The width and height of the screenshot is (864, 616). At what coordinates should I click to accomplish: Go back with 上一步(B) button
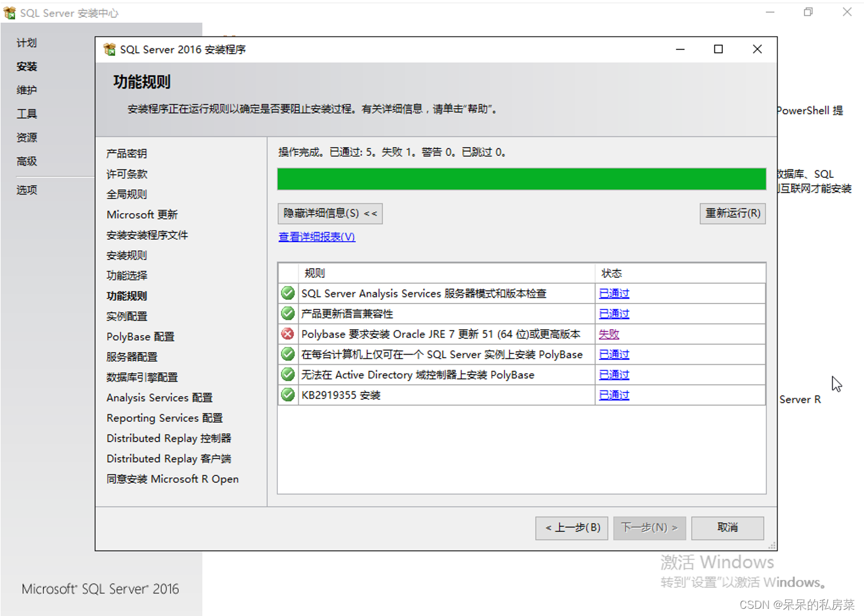[572, 528]
